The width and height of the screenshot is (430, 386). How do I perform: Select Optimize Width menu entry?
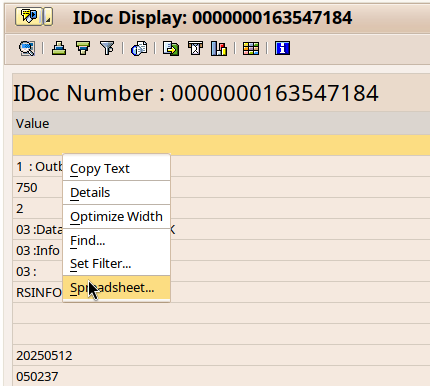[116, 217]
